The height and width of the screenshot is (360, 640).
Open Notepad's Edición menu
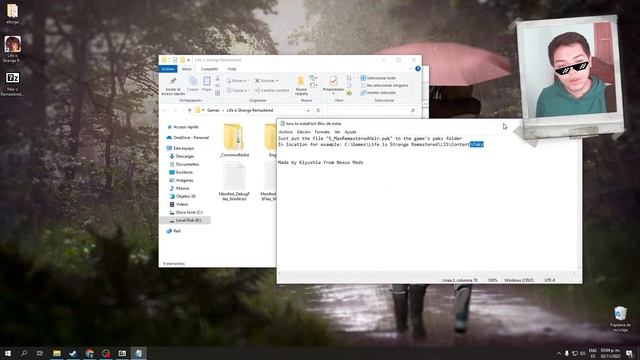click(304, 132)
